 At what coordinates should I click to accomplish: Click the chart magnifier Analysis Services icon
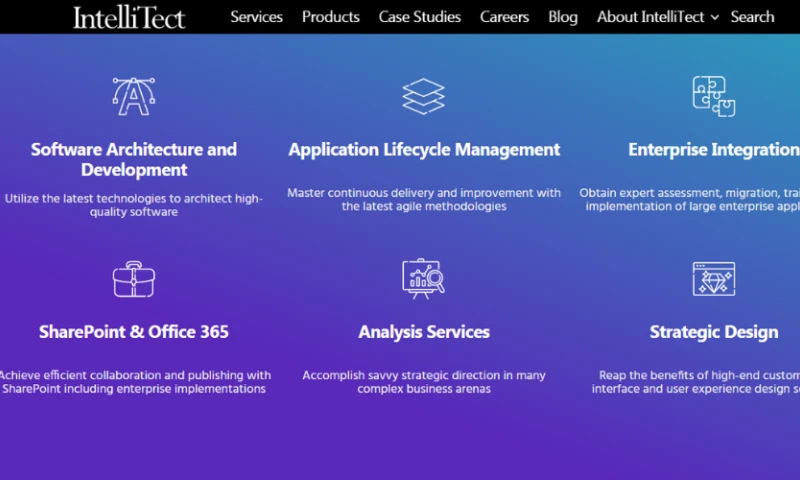click(x=423, y=279)
